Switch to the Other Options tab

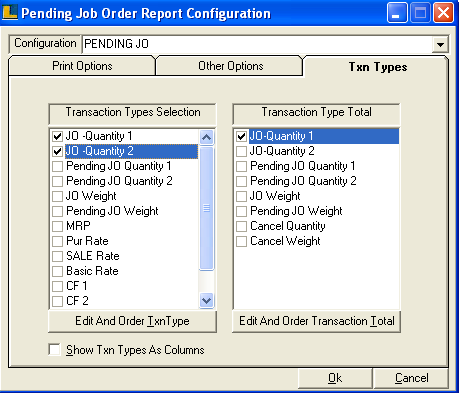pyautogui.click(x=230, y=66)
